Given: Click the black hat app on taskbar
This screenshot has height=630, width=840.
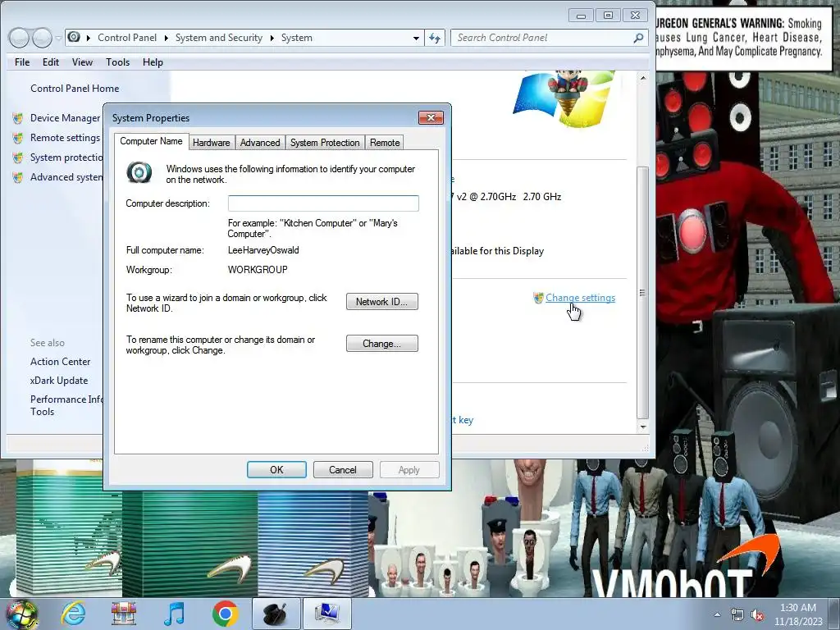Looking at the screenshot, I should click(276, 614).
